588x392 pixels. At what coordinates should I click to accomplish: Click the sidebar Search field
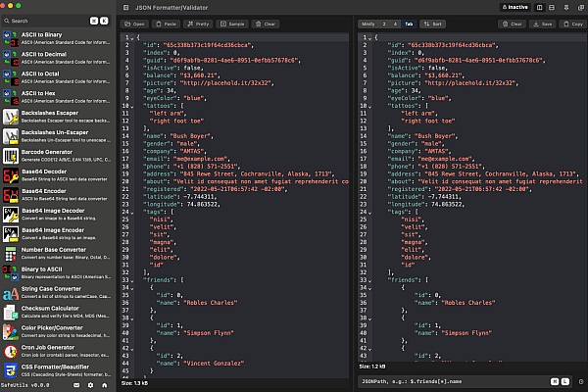(56, 21)
